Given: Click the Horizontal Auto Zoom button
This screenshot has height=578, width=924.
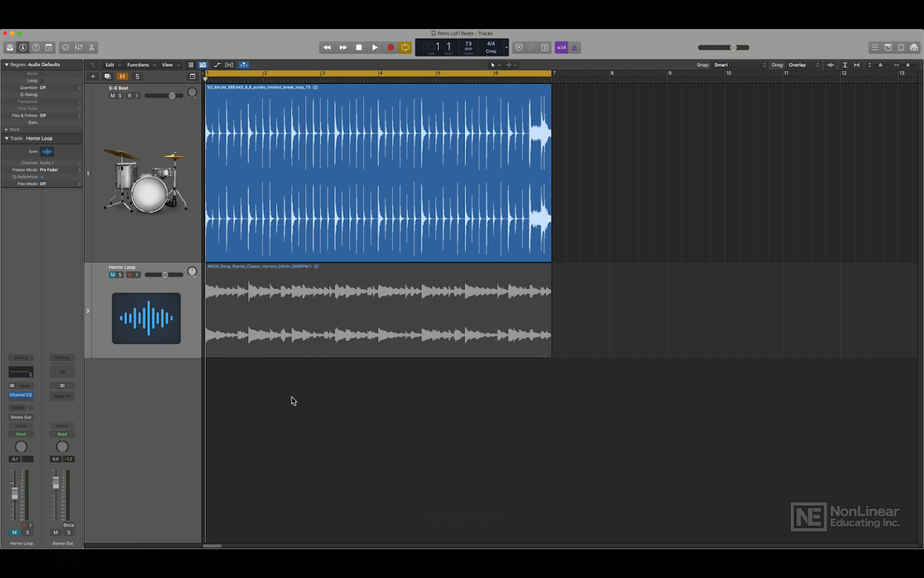Looking at the screenshot, I should click(856, 65).
